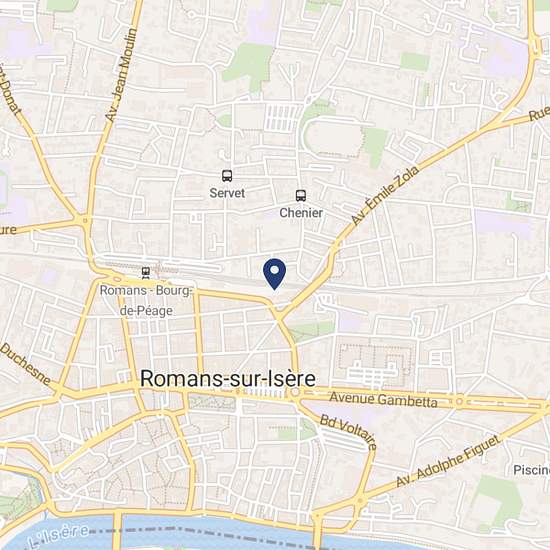Image resolution: width=550 pixels, height=550 pixels.
Task: Click the Romans - Bourg-de-Péage station name
Action: coord(146,301)
